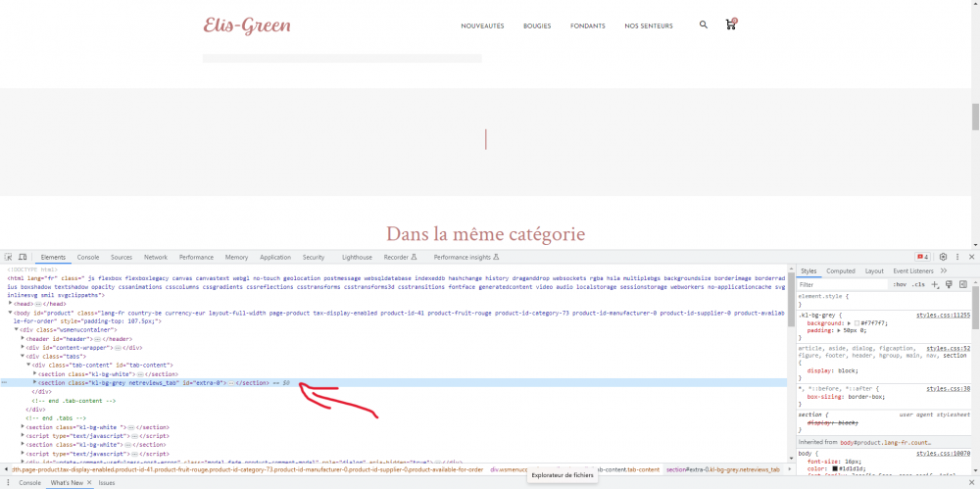Expand the padding shorthand property triangle
The width and height of the screenshot is (980, 489).
coord(840,330)
